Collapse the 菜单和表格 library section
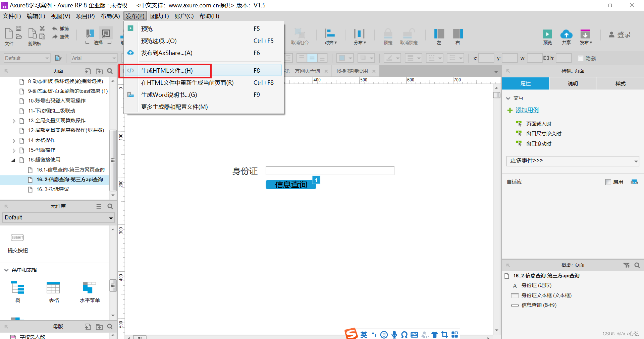 (x=6, y=270)
